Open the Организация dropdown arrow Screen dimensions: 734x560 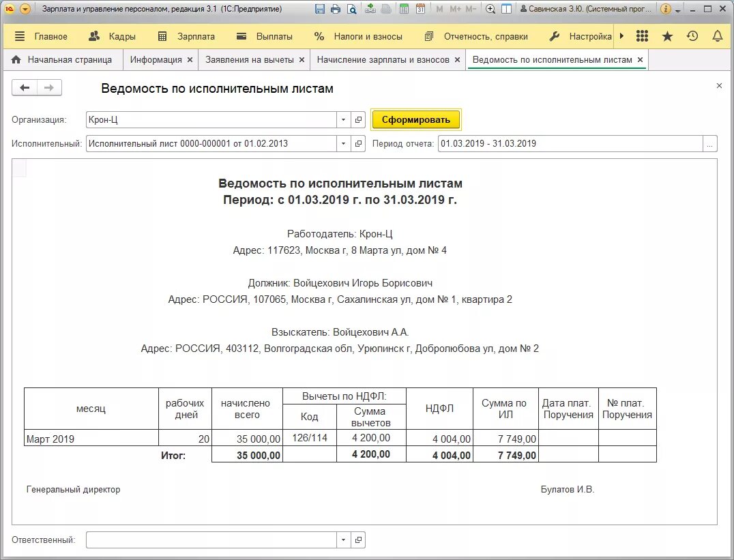coord(343,120)
